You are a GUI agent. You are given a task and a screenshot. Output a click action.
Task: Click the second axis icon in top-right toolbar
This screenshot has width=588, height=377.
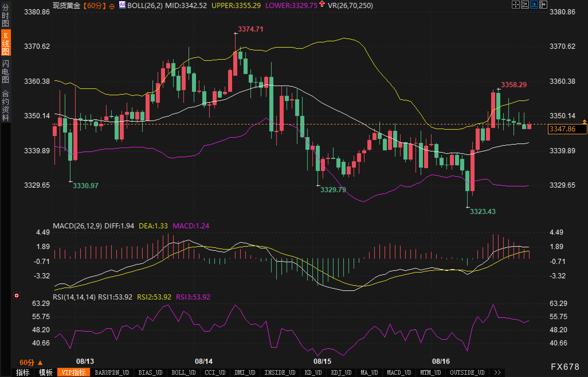(525, 5)
